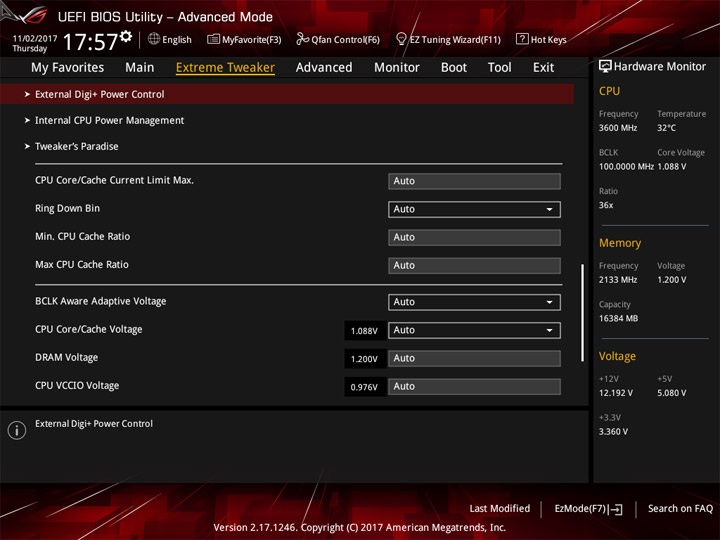Click the Ring Down Bin label
The width and height of the screenshot is (720, 540).
tap(68, 208)
